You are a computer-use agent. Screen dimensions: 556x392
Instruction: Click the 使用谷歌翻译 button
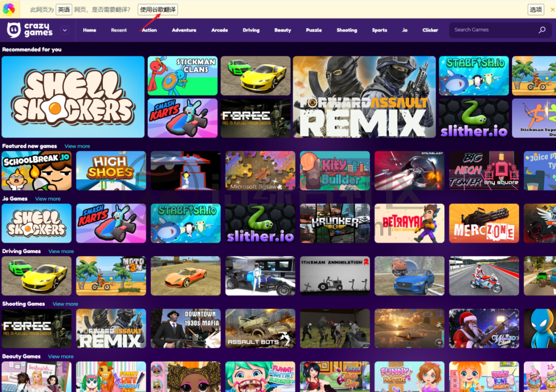click(x=158, y=10)
